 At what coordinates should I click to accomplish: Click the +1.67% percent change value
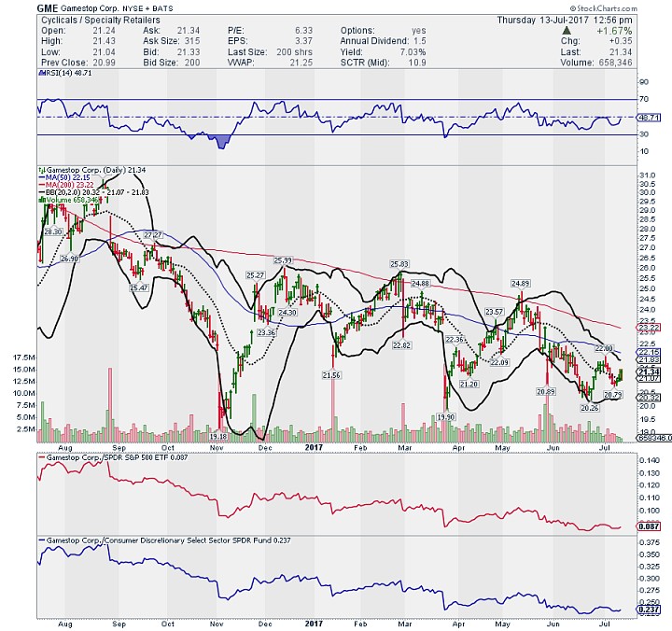click(x=614, y=31)
